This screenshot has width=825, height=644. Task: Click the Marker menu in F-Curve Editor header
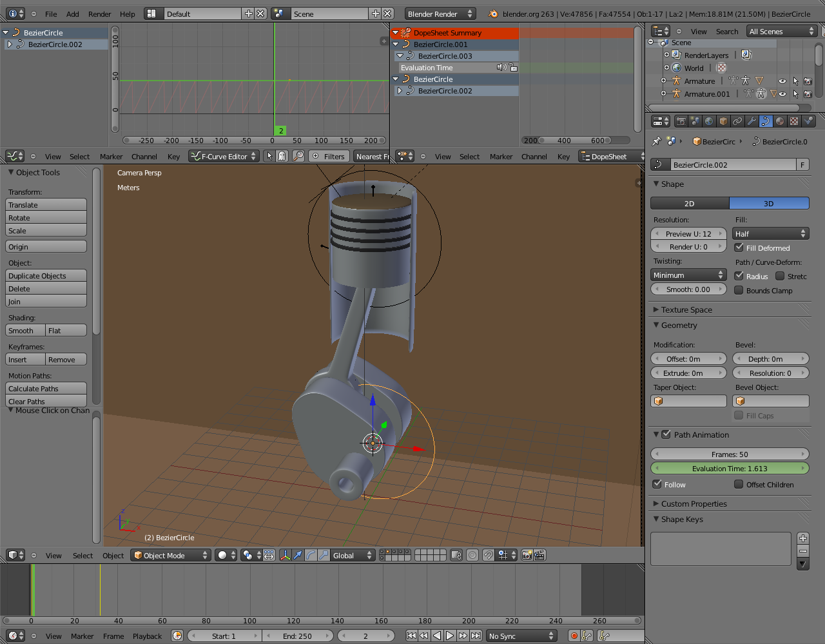click(x=111, y=156)
